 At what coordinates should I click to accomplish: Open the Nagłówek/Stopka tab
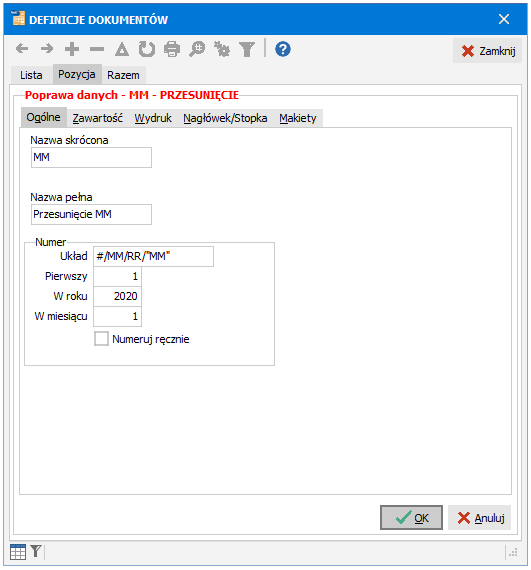pyautogui.click(x=225, y=118)
